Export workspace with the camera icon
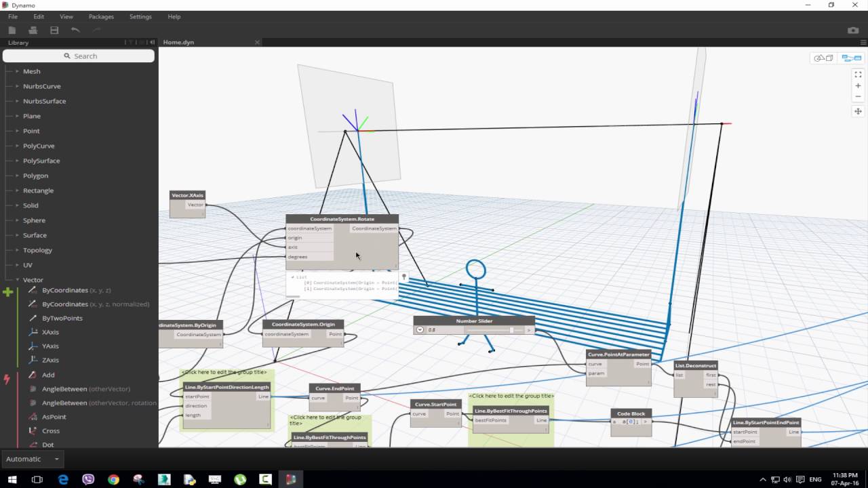The width and height of the screenshot is (868, 488). 853,30
